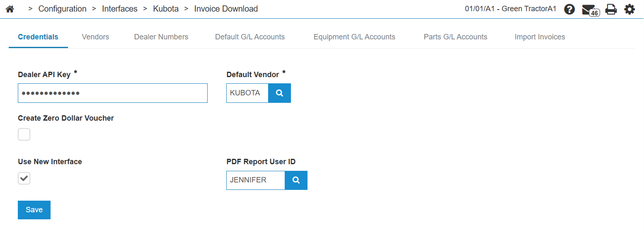The width and height of the screenshot is (644, 233).
Task: Enable Create Zero Dollar Voucher checkbox
Action: (x=24, y=134)
